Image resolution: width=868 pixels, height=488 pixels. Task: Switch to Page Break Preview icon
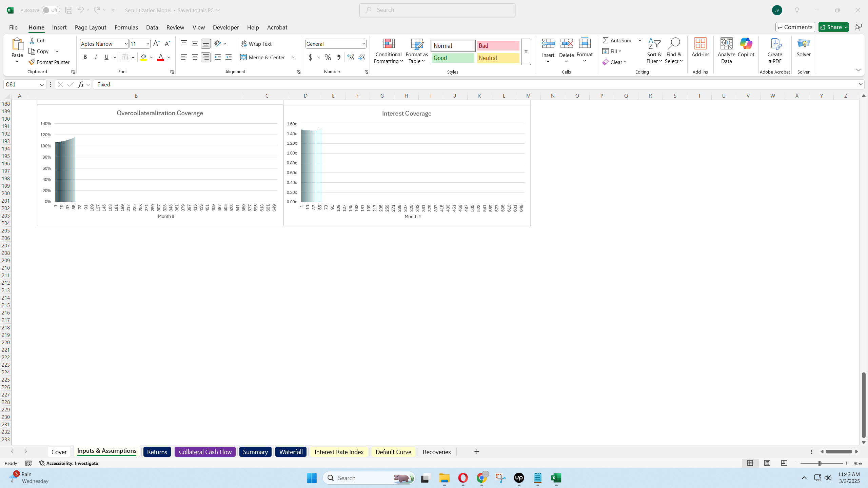(x=784, y=463)
